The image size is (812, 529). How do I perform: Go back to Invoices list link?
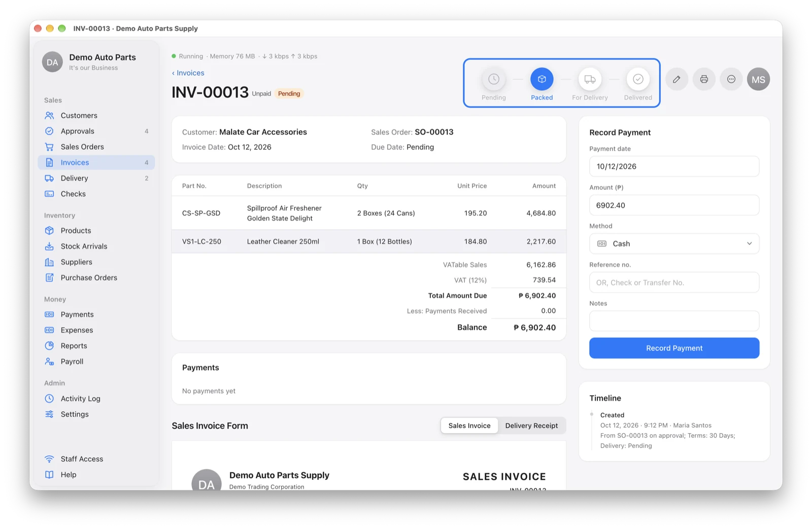click(188, 73)
